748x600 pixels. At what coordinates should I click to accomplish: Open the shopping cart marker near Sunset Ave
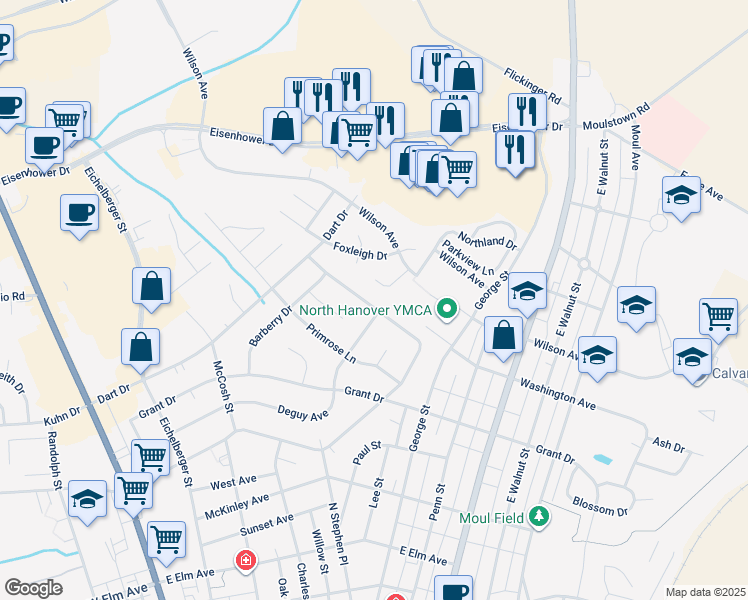(x=166, y=542)
